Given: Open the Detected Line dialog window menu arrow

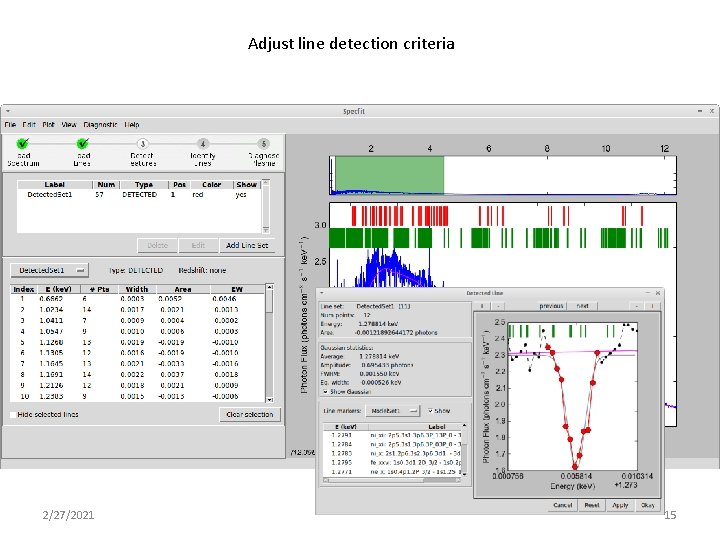Looking at the screenshot, I should [322, 292].
